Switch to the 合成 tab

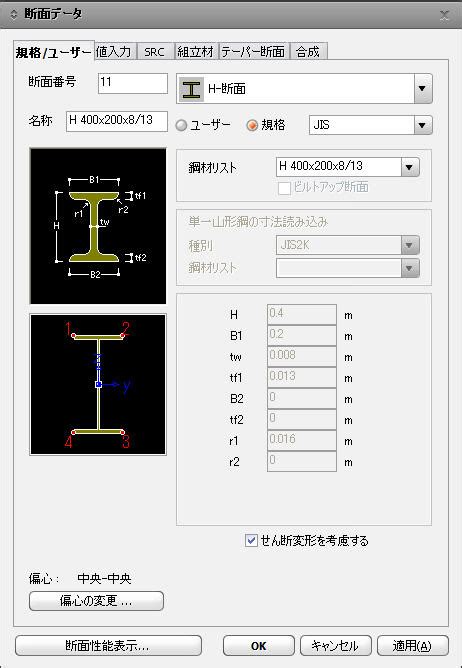[308, 52]
